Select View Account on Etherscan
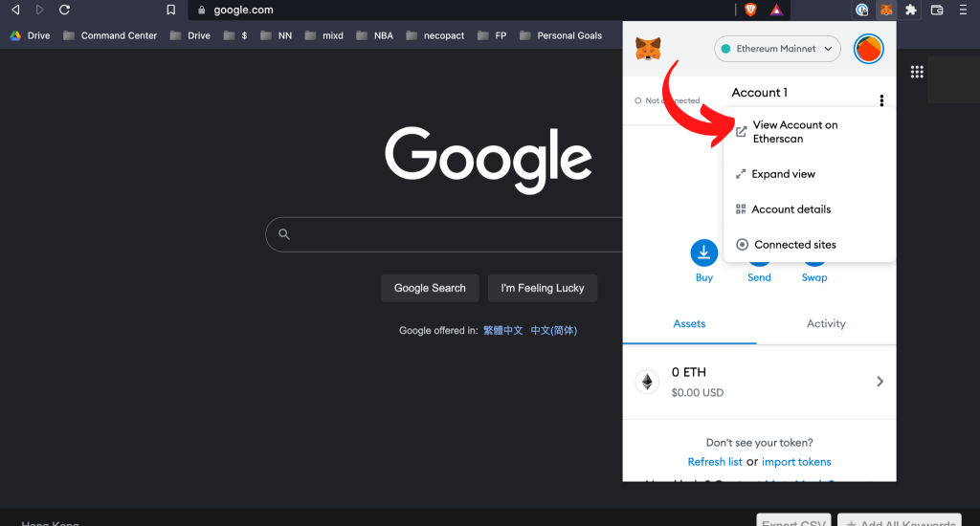Image resolution: width=980 pixels, height=526 pixels. coord(794,132)
